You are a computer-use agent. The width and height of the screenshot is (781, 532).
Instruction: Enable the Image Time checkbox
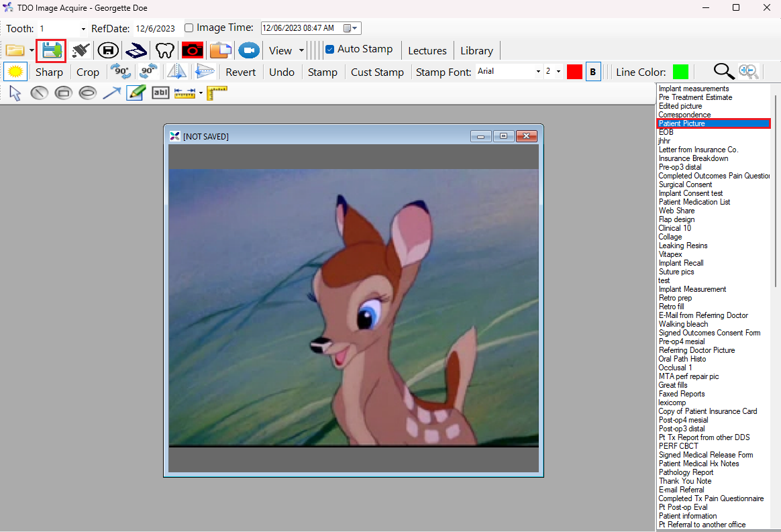(x=189, y=28)
